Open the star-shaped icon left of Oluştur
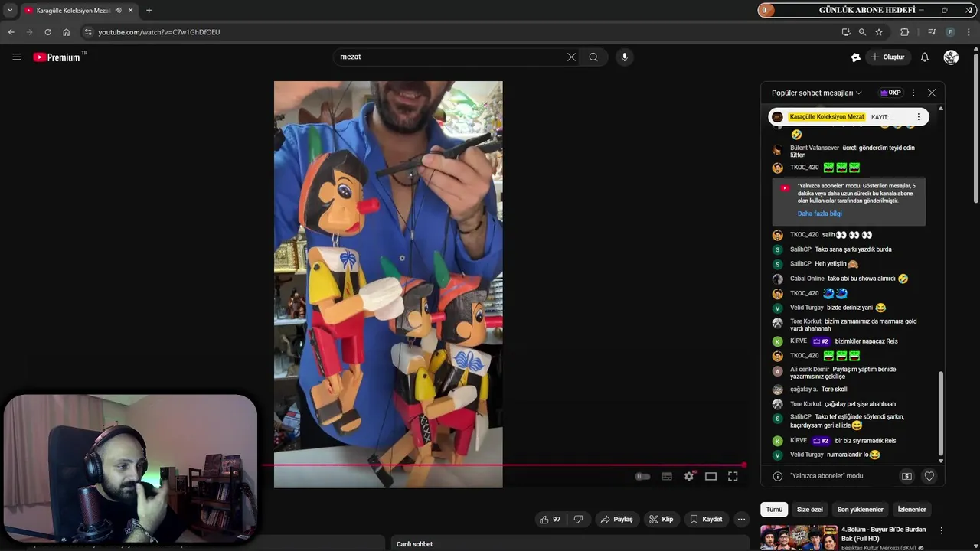 pyautogui.click(x=855, y=57)
